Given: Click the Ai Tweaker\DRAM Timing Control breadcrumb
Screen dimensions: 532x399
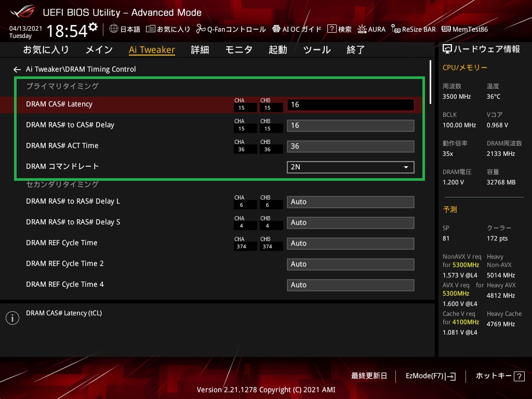Looking at the screenshot, I should tap(81, 69).
